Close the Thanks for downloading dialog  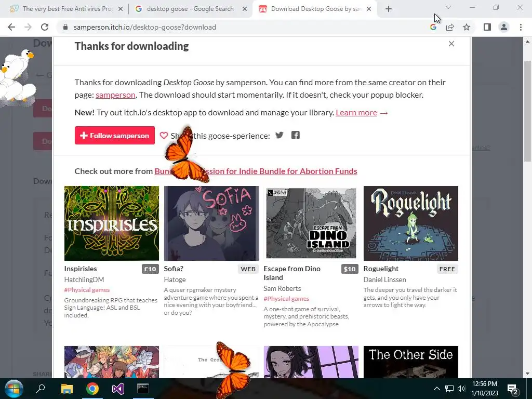coord(451,44)
